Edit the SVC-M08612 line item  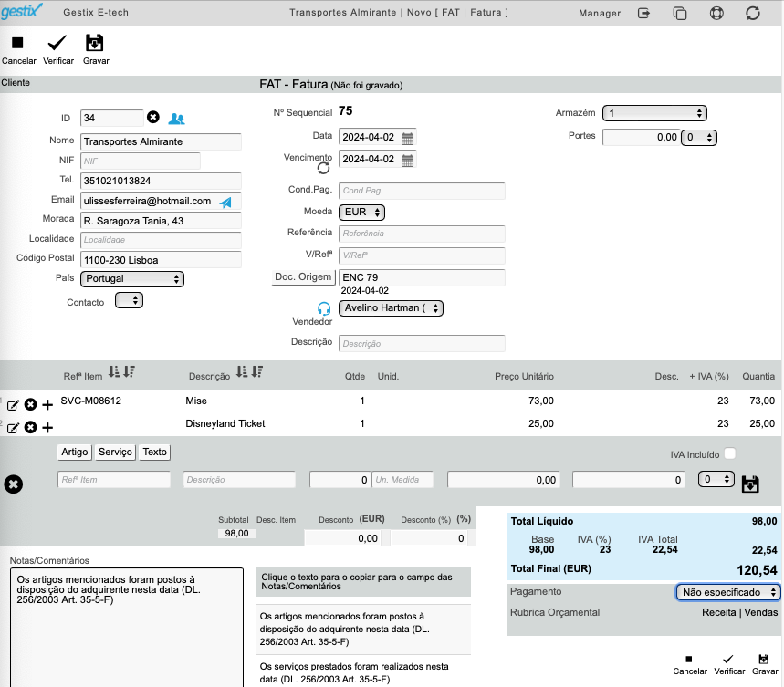coord(13,405)
